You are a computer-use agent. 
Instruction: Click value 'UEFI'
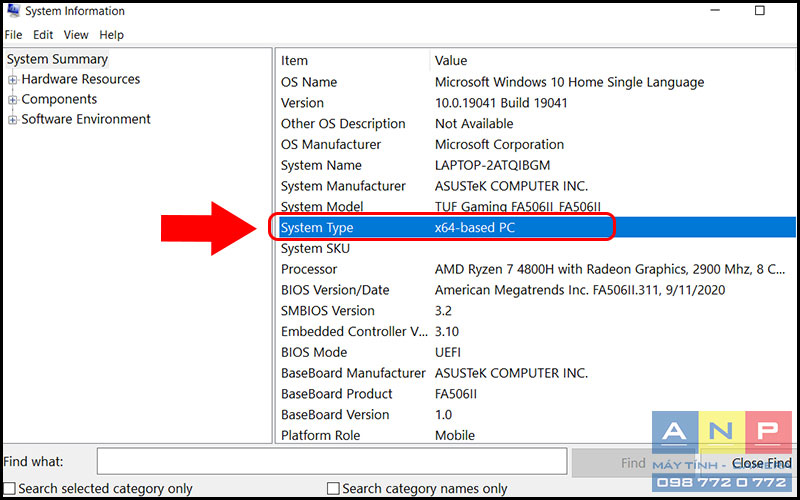(x=448, y=353)
